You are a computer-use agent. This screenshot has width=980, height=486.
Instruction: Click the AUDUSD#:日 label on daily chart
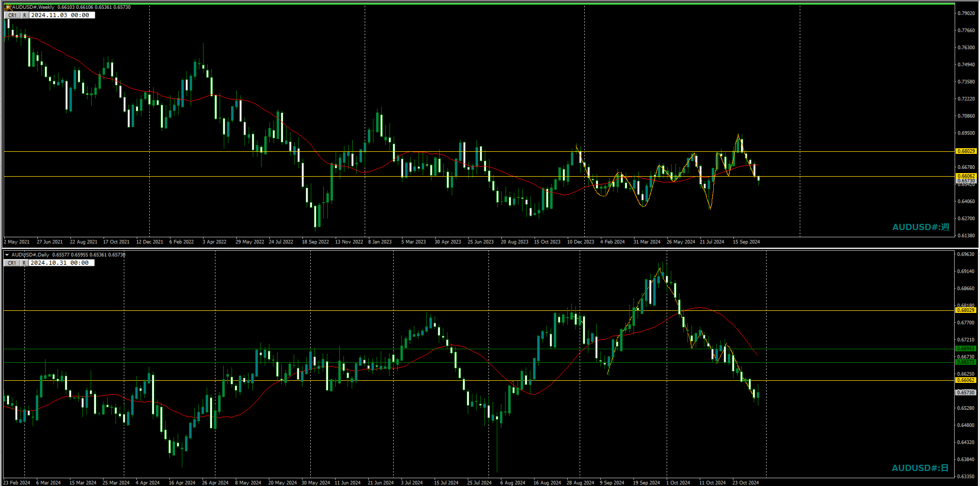[920, 468]
